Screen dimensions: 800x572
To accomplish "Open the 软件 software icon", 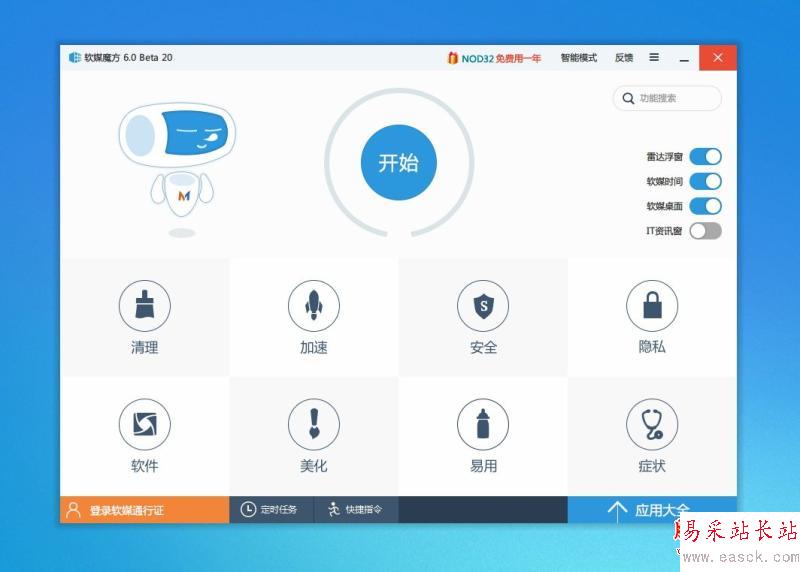I will tap(145, 424).
